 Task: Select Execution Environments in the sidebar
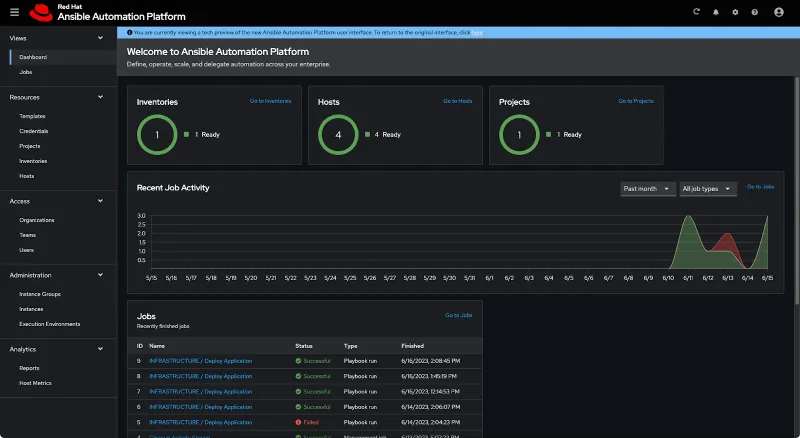(x=49, y=324)
